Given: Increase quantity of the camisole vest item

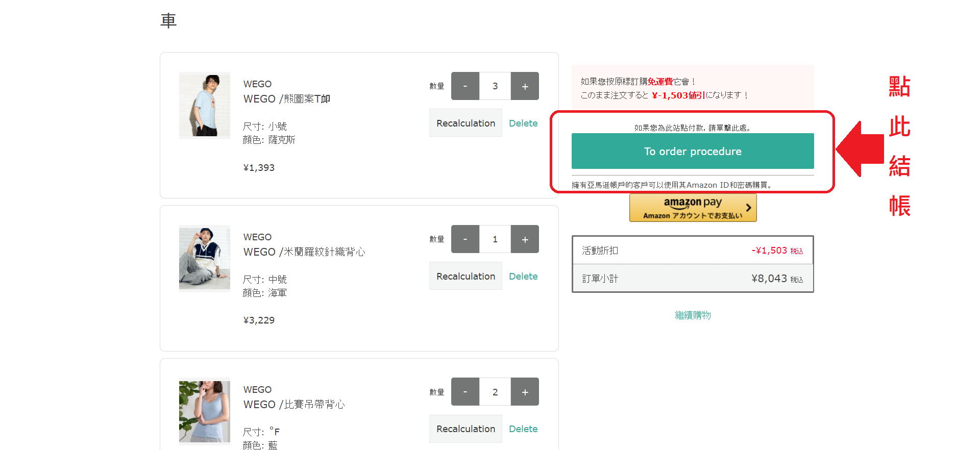Looking at the screenshot, I should [x=525, y=392].
